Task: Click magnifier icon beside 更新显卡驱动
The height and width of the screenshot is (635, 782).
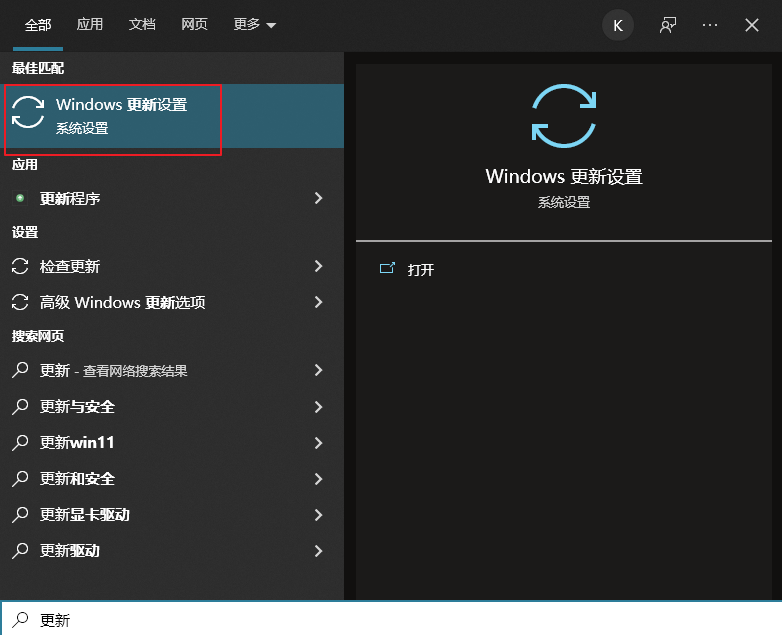Action: [20, 514]
